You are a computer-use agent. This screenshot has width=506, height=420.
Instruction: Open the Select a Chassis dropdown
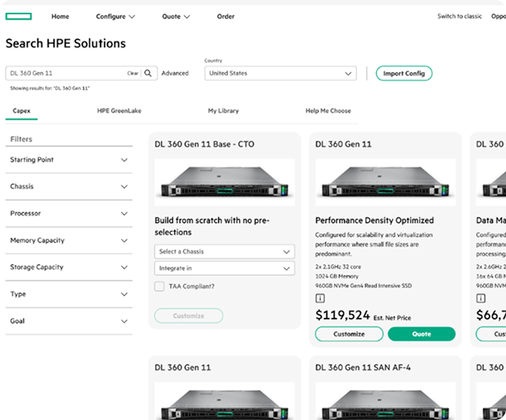click(225, 251)
